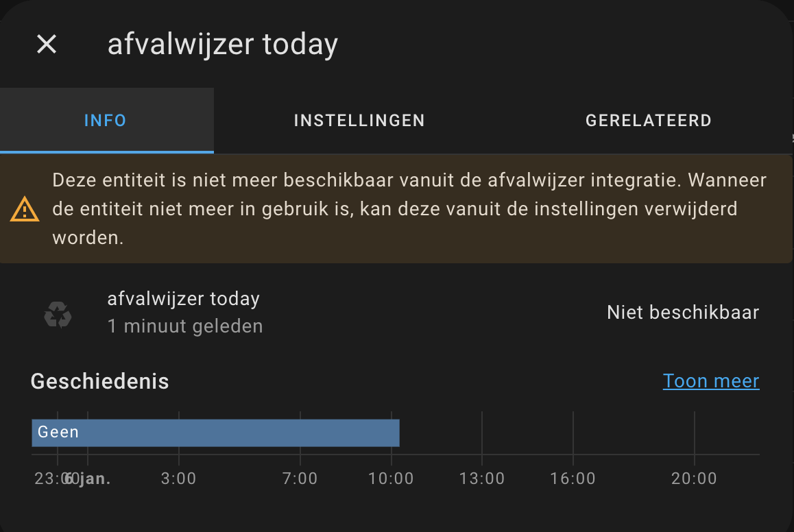Click the Geschiedenis heading

click(99, 381)
